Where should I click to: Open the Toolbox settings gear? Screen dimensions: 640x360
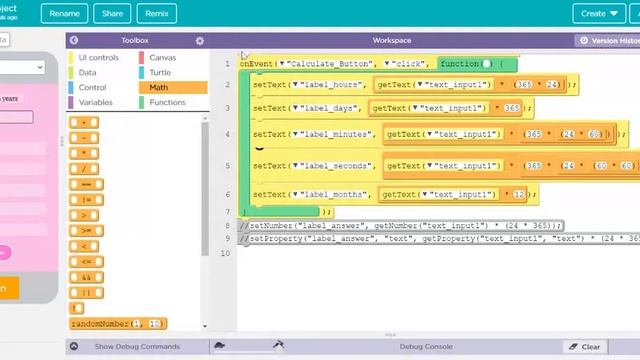(200, 41)
